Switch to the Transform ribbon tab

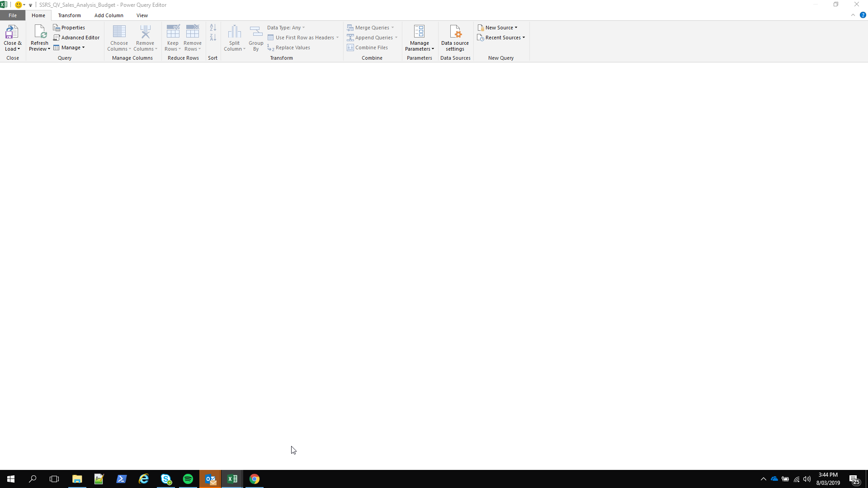(x=70, y=15)
